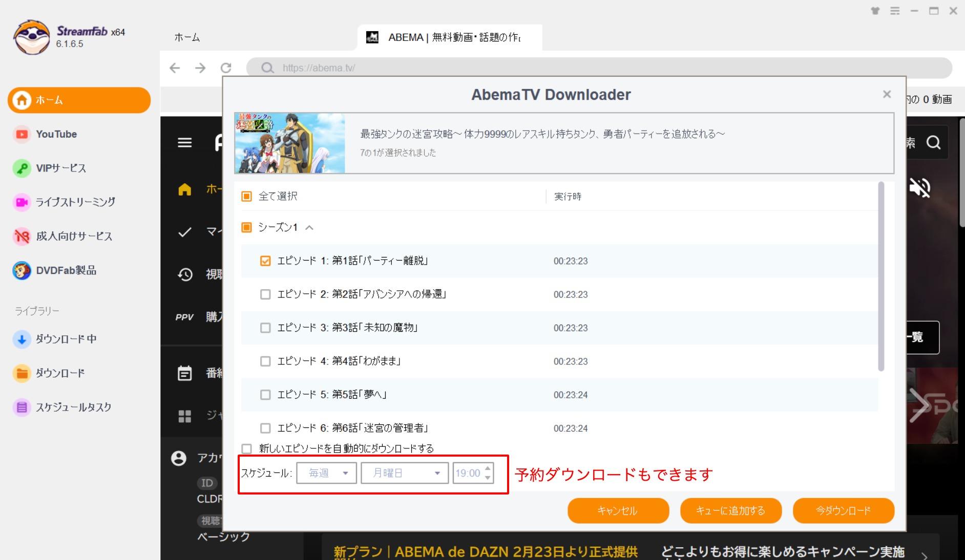This screenshot has width=965, height=560.
Task: Click the abema.tv address field
Action: pos(599,68)
